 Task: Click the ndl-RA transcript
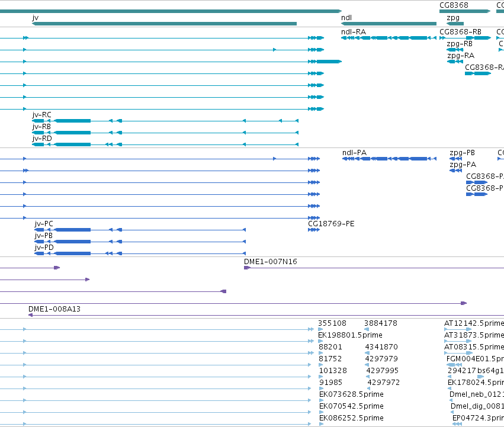(389, 38)
